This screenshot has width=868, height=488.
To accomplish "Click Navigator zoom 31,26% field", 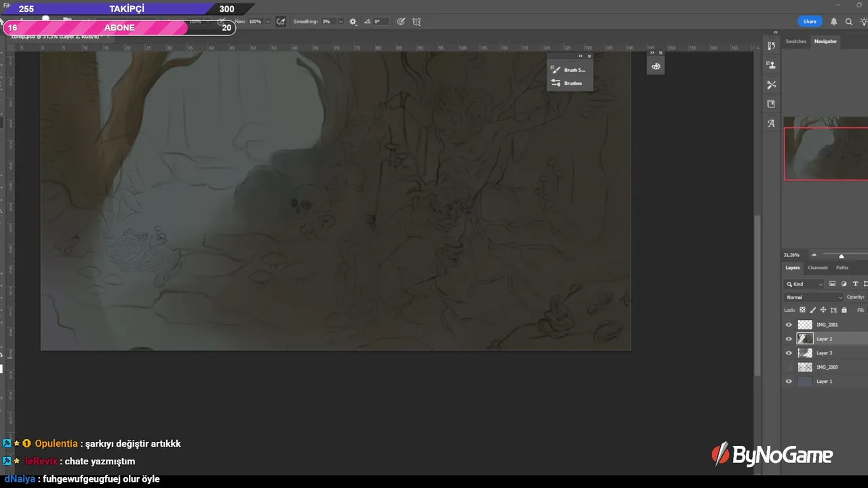I will click(792, 256).
